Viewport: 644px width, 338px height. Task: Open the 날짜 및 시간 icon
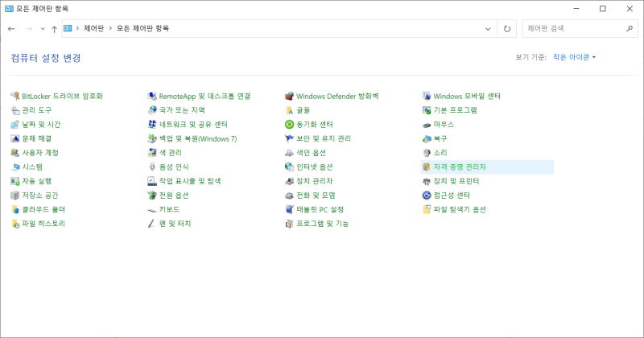15,125
